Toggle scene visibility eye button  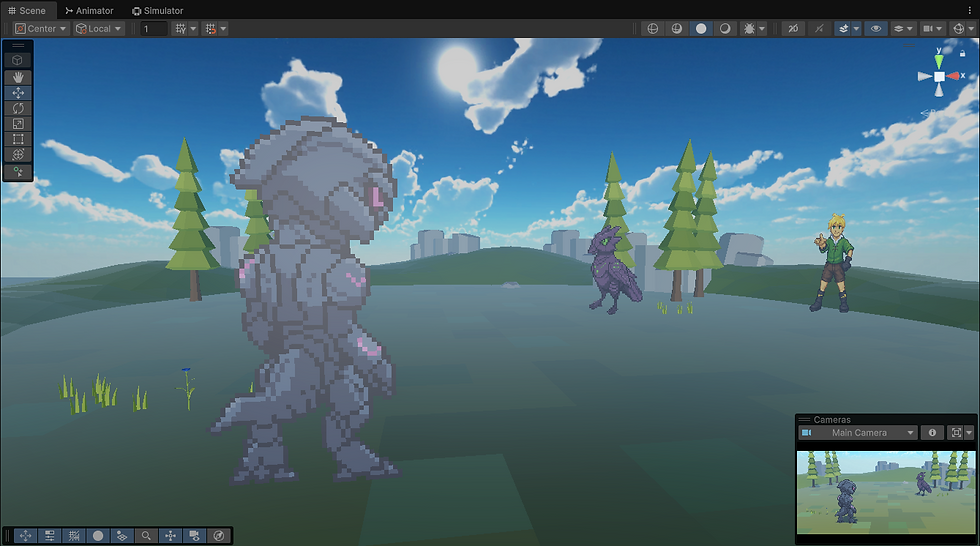click(x=876, y=29)
